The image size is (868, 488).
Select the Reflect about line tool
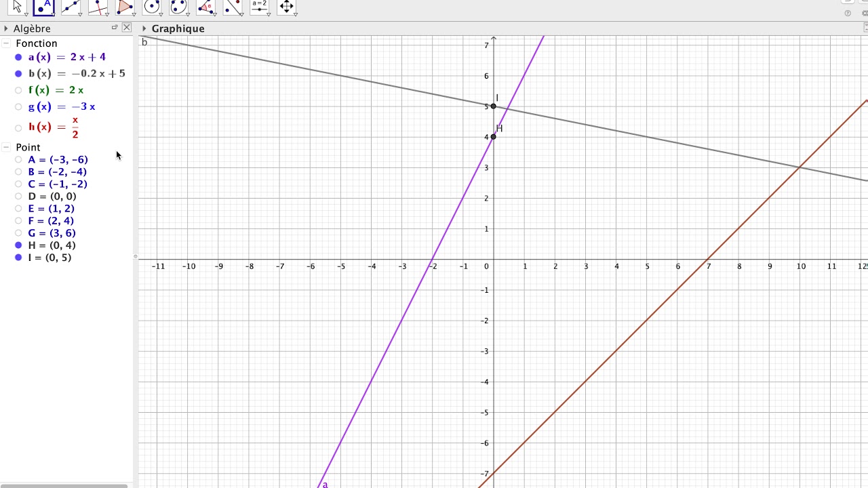pos(233,7)
